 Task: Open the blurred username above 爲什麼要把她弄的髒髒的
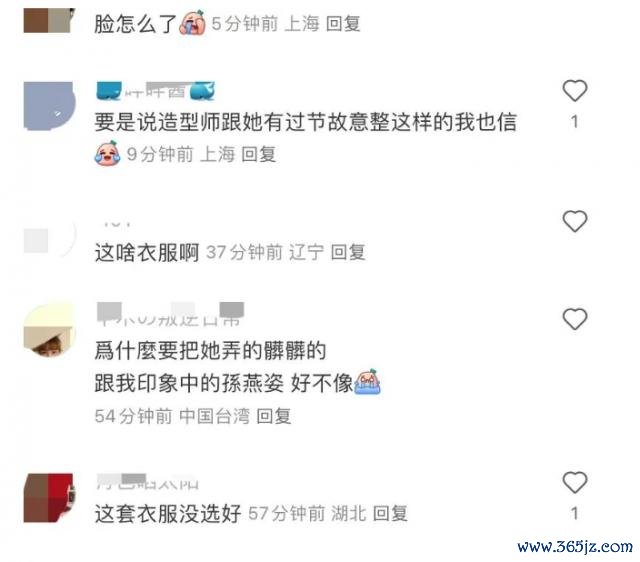tap(170, 314)
